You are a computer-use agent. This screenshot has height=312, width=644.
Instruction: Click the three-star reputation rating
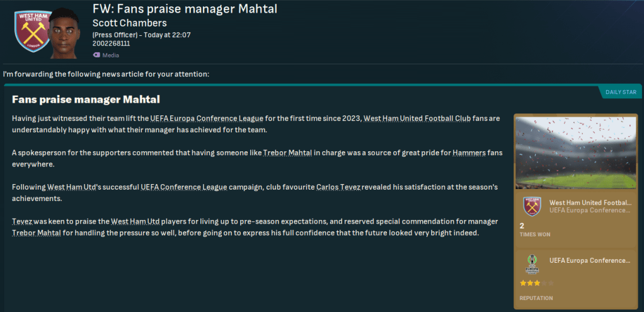click(531, 283)
